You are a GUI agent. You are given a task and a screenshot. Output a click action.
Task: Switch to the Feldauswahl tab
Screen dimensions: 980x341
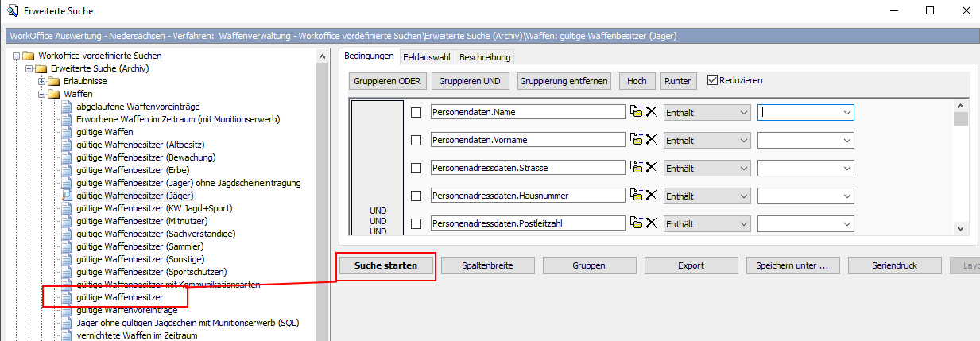(x=427, y=57)
